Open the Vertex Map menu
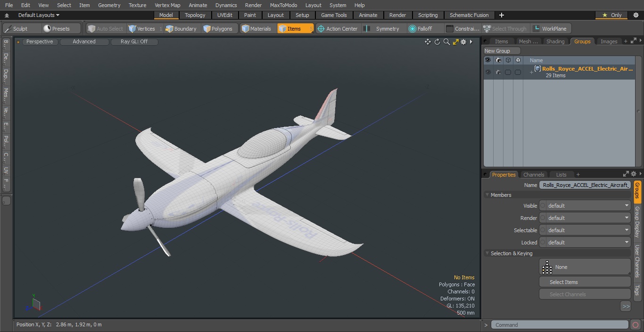Screen dimensions: 644x332 (167, 5)
